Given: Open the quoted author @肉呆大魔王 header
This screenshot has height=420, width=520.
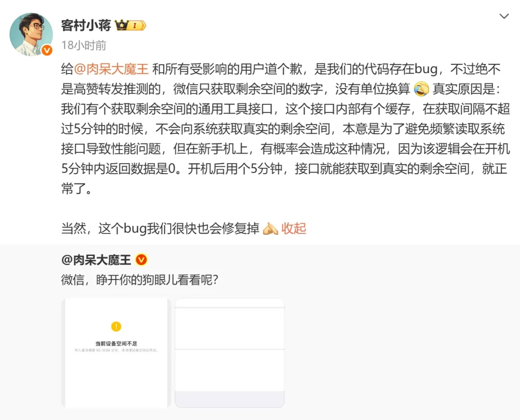Looking at the screenshot, I should (x=96, y=260).
